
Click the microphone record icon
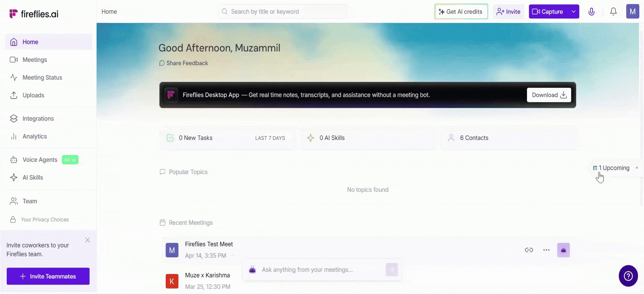coord(591,12)
